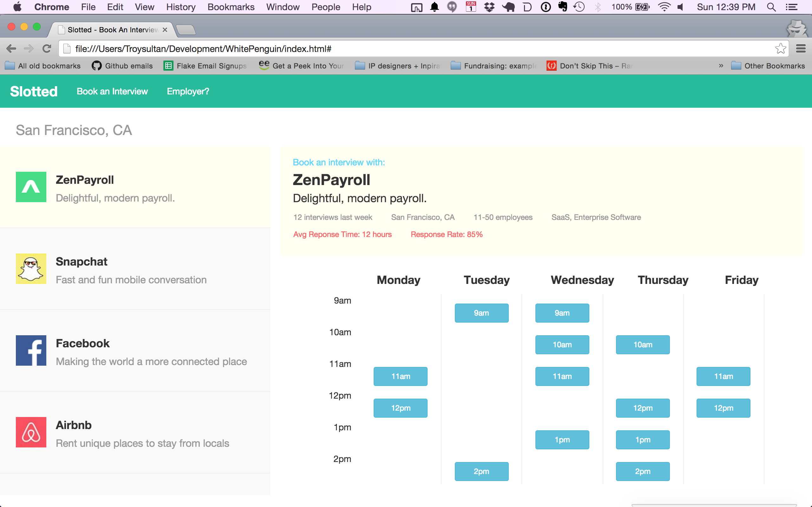Open the Dropbox menu bar icon
This screenshot has height=507, width=812.
[x=489, y=7]
